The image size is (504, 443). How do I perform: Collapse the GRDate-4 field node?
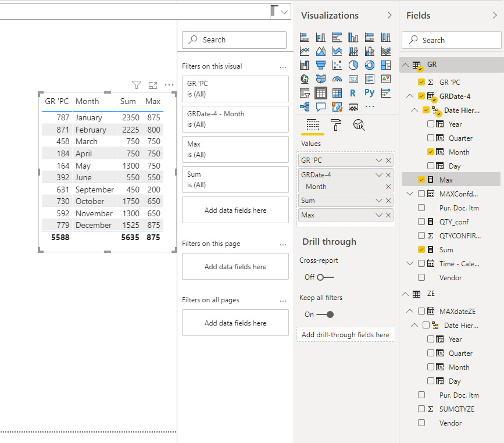click(x=410, y=96)
